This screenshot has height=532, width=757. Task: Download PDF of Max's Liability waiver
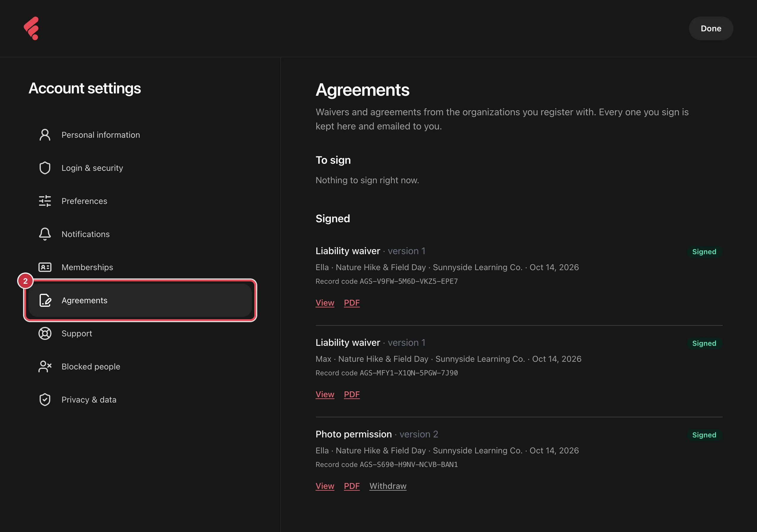(352, 394)
